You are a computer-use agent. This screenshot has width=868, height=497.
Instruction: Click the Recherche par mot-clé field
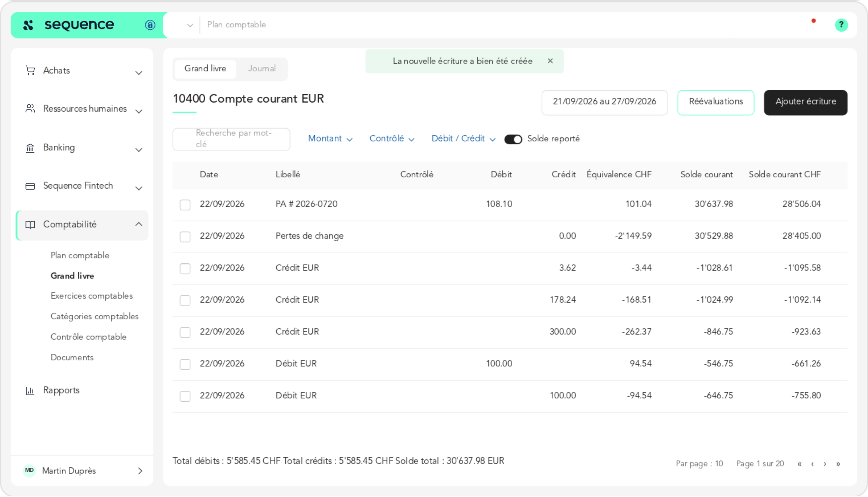tap(231, 139)
